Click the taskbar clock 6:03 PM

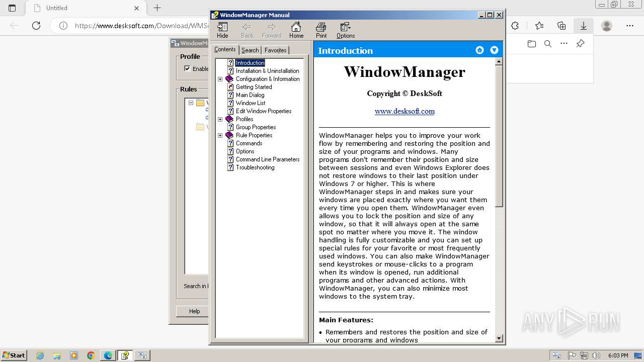pyautogui.click(x=618, y=355)
